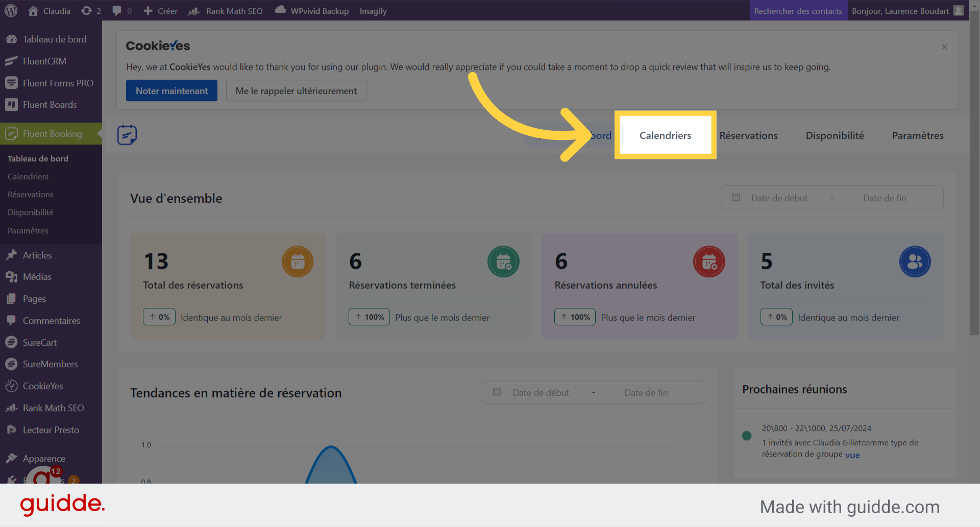The image size is (980, 527).
Task: Open Fluent Forms PRO in the sidebar
Action: point(51,83)
